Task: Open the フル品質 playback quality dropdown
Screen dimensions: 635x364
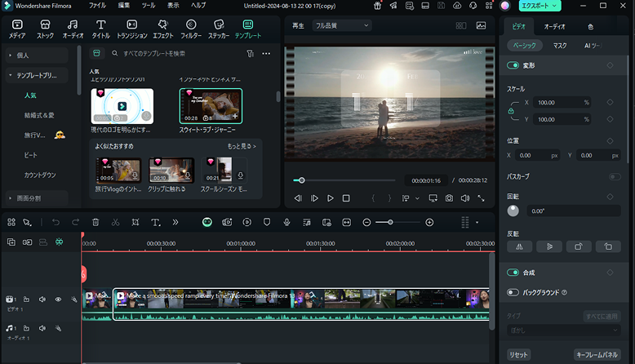Action: 342,25
